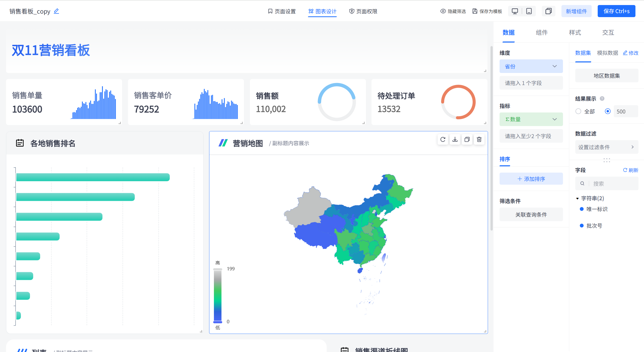The width and height of the screenshot is (644, 352).
Task: Open the 省份 dimension dropdown
Action: [x=531, y=66]
